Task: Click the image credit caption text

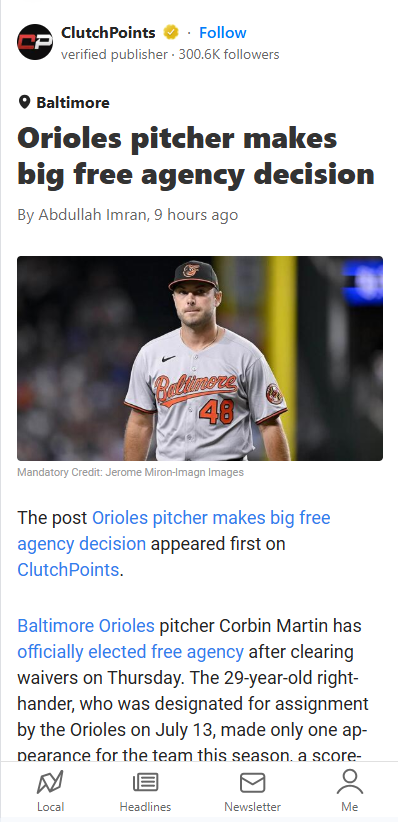Action: click(x=131, y=472)
